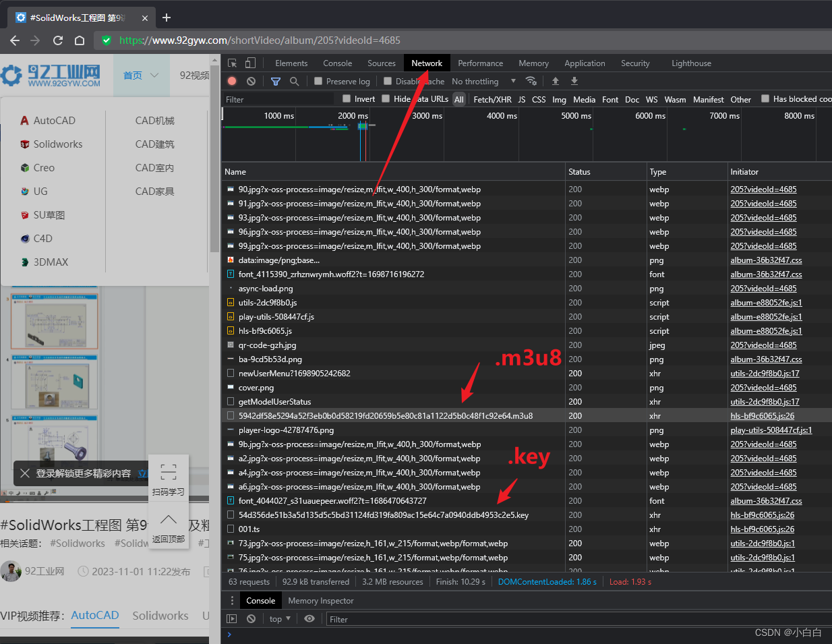832x644 pixels.
Task: Check the Has blocked cookies checkbox
Action: [x=765, y=98]
